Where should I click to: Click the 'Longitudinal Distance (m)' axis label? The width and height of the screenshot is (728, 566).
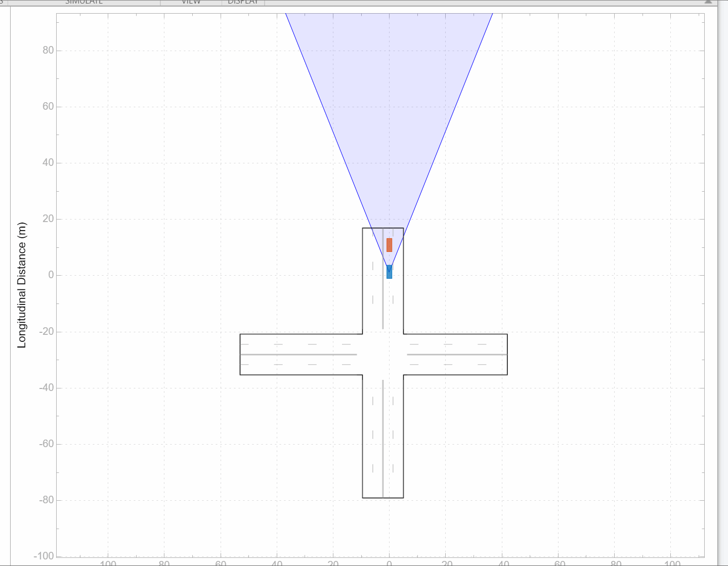click(22, 285)
